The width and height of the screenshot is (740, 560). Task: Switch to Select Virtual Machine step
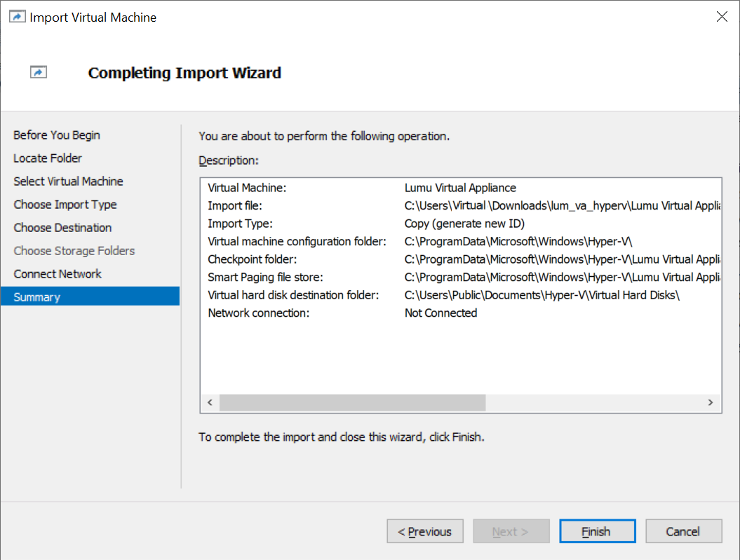tap(68, 182)
